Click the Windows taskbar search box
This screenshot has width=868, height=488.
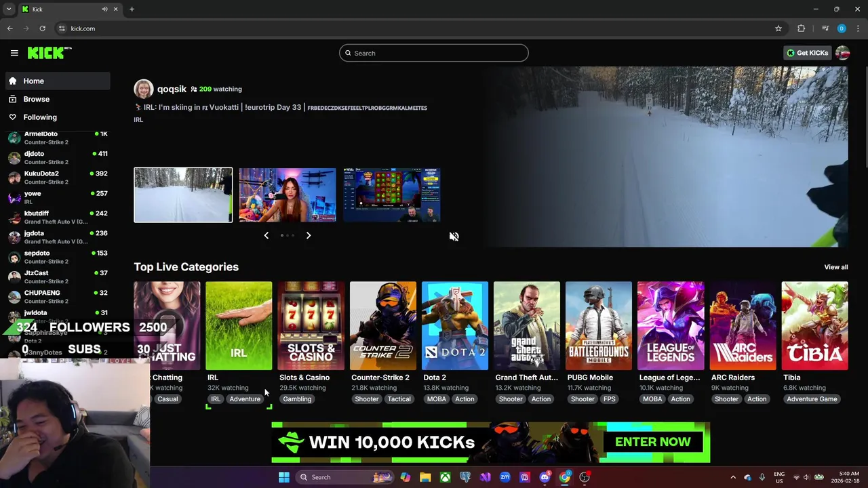tap(346, 477)
